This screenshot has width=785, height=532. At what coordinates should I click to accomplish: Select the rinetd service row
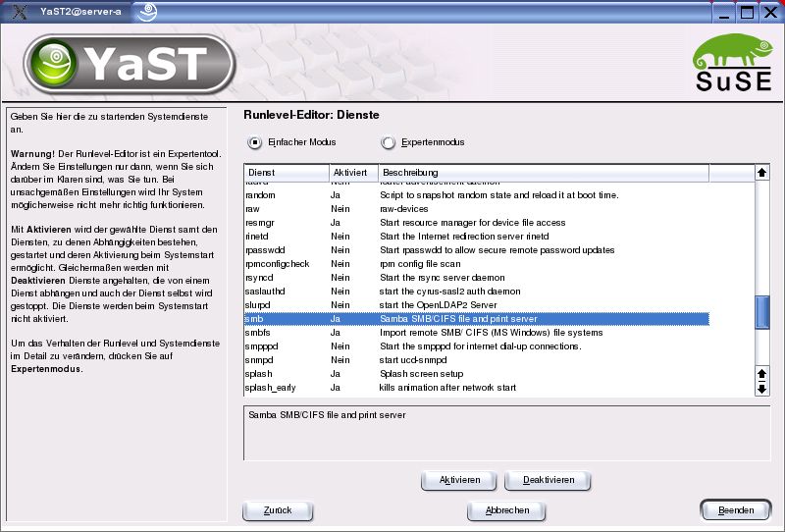(477, 237)
